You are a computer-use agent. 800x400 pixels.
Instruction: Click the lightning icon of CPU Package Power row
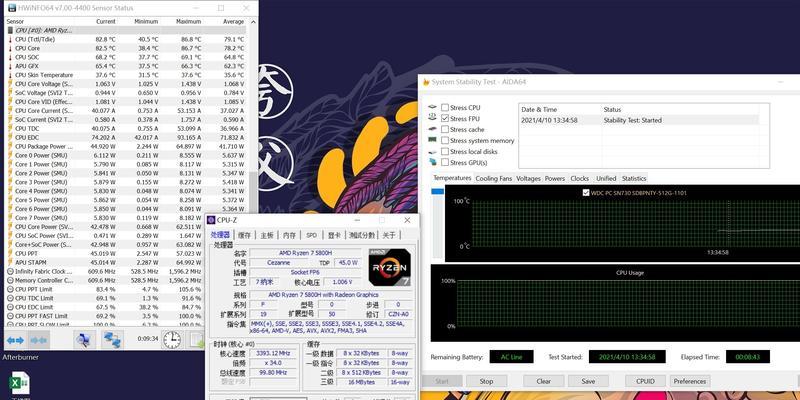10,146
